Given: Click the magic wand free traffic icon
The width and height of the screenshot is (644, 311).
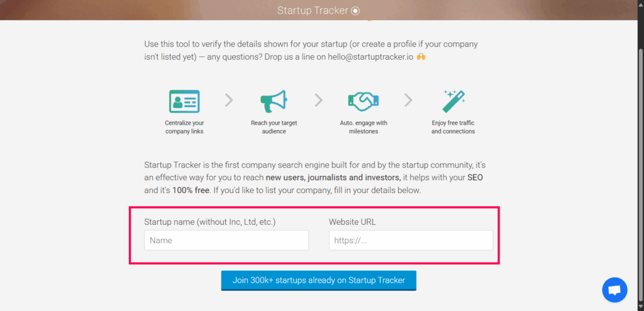Looking at the screenshot, I should (453, 101).
